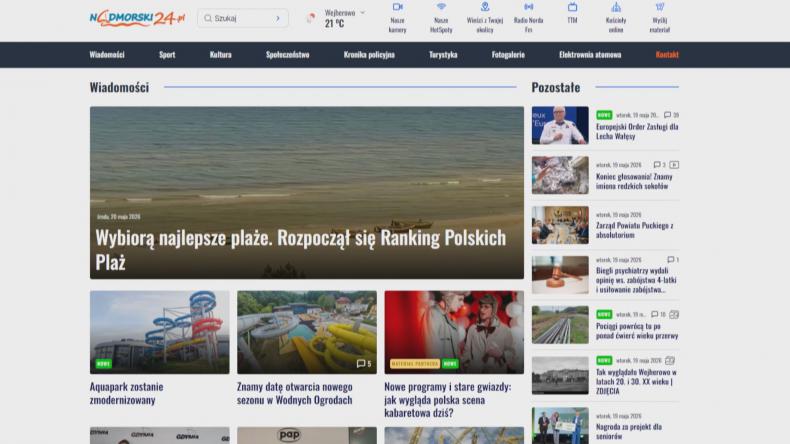Image resolution: width=790 pixels, height=444 pixels.
Task: Open Nowe programy i stare gwiazdy article
Action: coord(447,400)
